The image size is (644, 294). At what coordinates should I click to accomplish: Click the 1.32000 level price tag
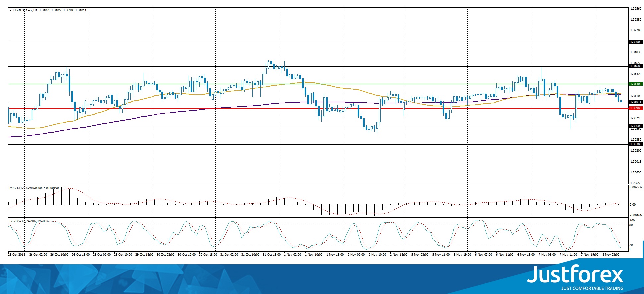click(636, 42)
